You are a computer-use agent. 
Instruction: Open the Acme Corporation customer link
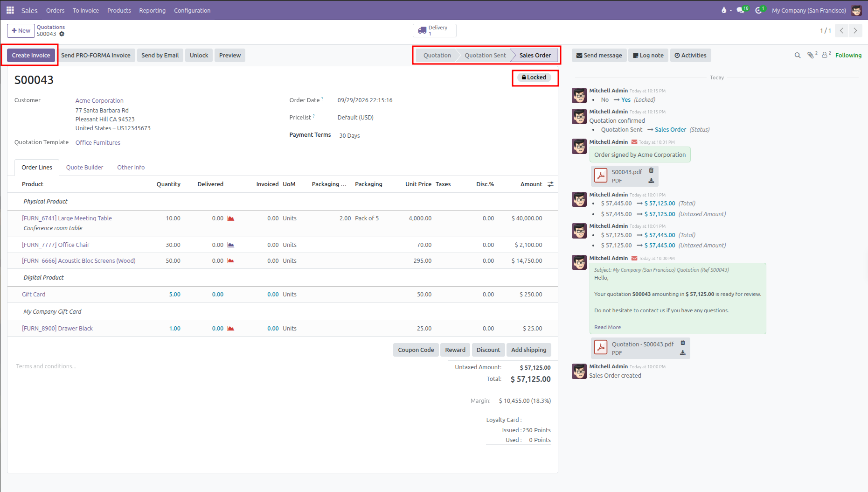[x=99, y=101]
